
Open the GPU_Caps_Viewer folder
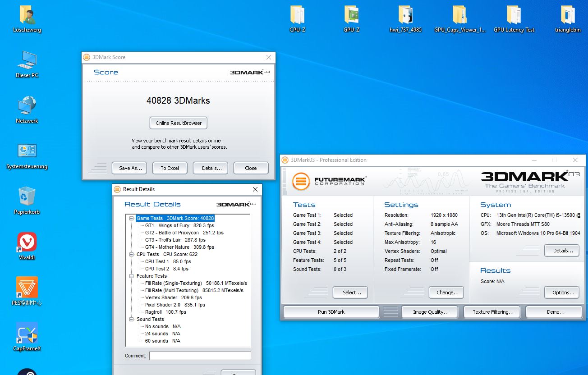[x=460, y=15]
